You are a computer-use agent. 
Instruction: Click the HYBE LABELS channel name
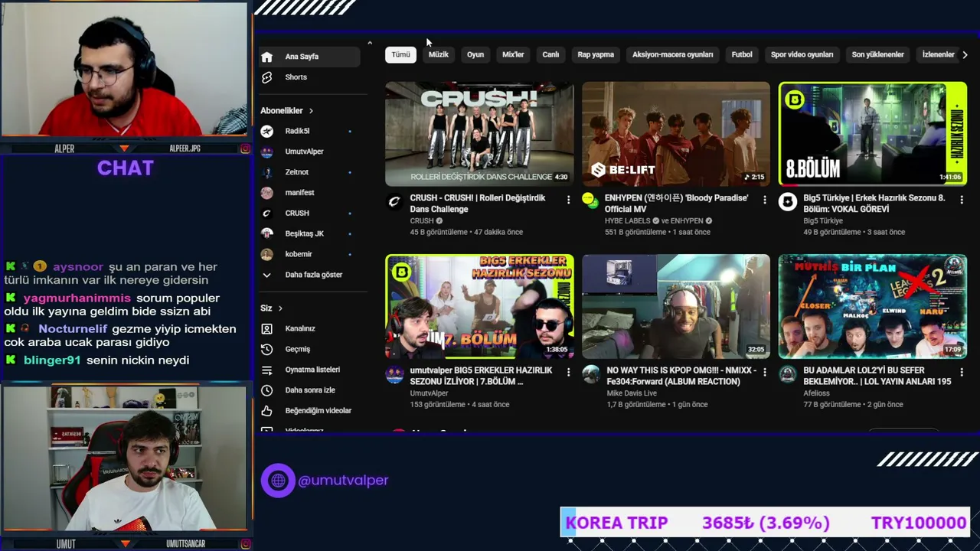point(628,221)
